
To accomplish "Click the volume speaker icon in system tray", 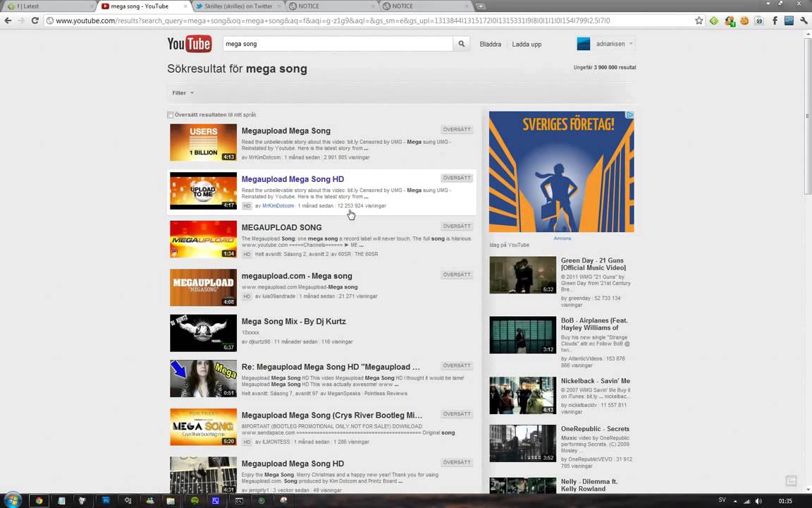I will pos(758,501).
